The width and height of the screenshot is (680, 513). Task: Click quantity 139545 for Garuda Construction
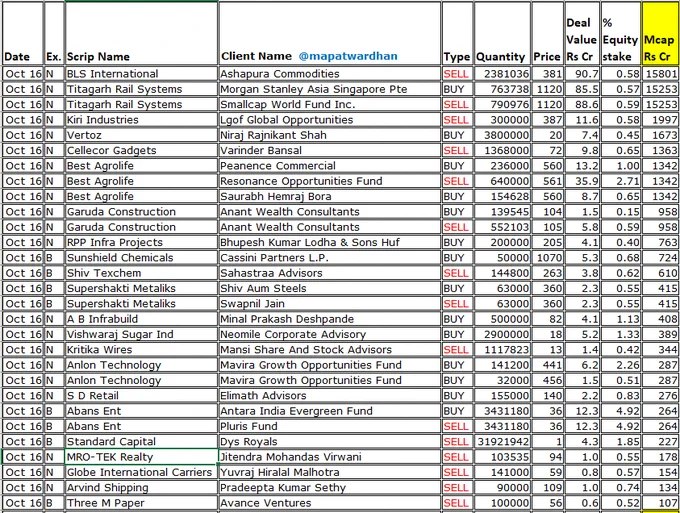click(x=502, y=212)
